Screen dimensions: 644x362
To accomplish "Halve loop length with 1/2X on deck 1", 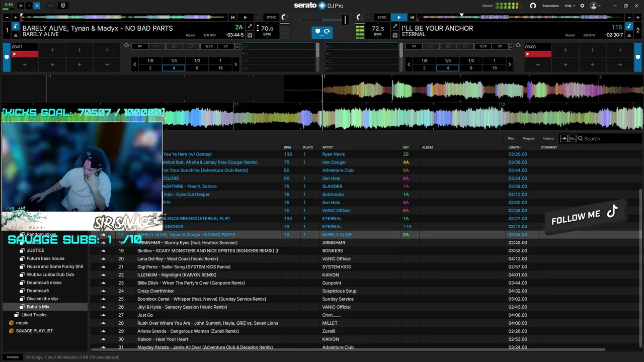I will point(209,46).
